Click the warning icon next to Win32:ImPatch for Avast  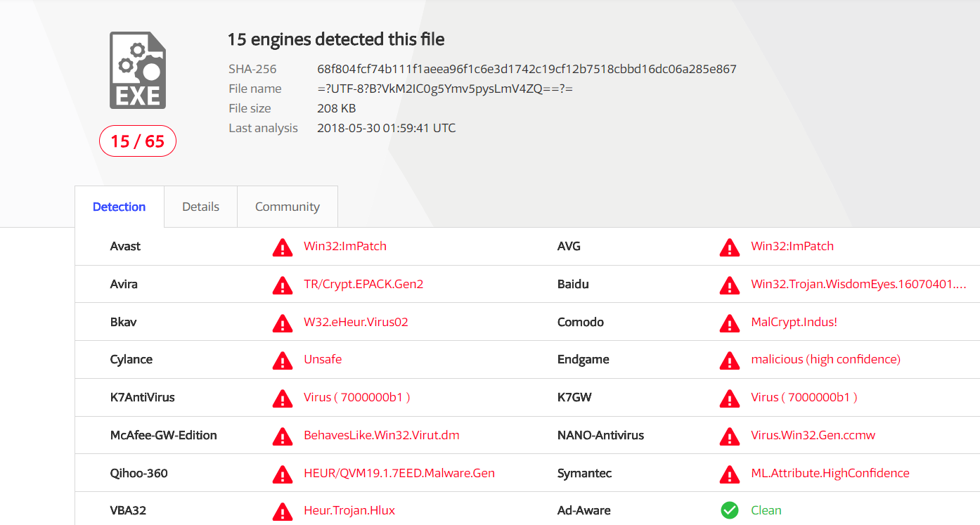(x=283, y=247)
